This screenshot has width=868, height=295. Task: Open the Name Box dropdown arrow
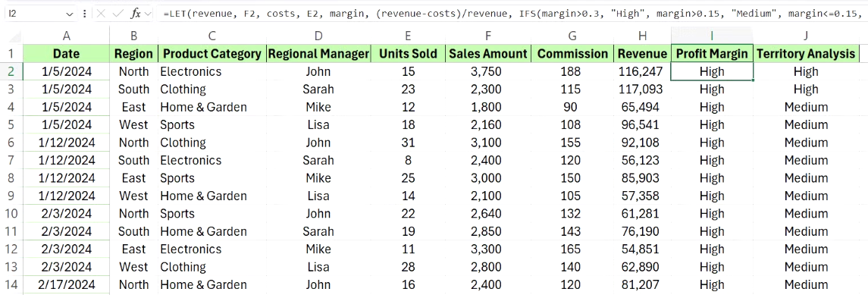[x=69, y=14]
